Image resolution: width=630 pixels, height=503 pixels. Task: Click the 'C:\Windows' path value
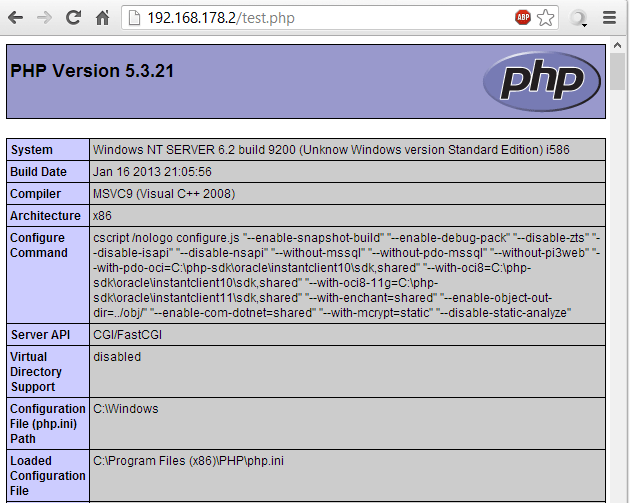(126, 409)
